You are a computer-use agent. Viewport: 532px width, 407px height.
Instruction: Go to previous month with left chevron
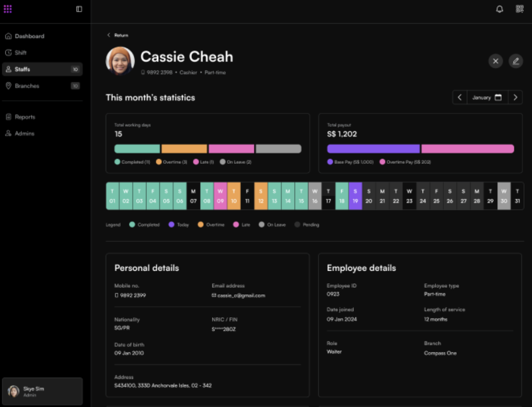click(x=459, y=97)
